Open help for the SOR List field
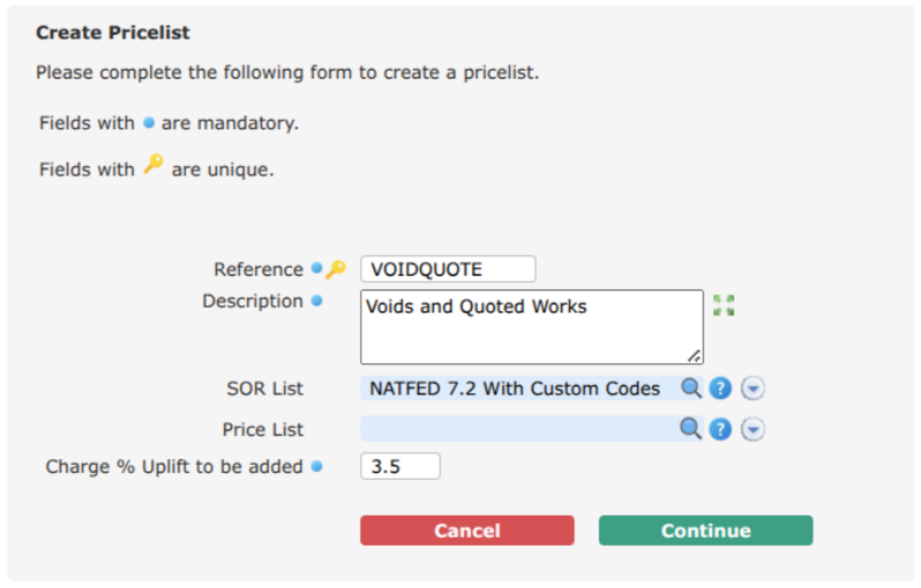The image size is (921, 588). [720, 388]
